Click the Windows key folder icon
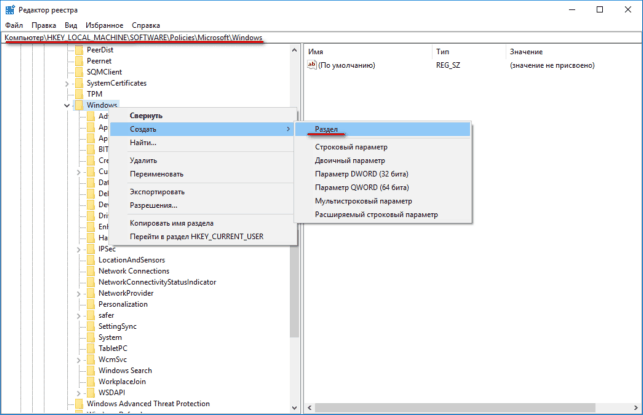This screenshot has width=643, height=415. pyautogui.click(x=79, y=105)
